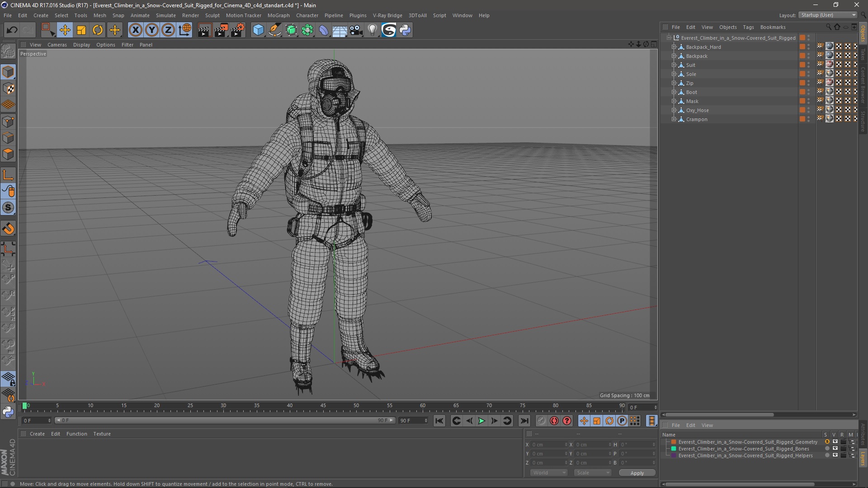Expand the Backpack object tree
Viewport: 868px width, 488px height.
click(x=674, y=56)
